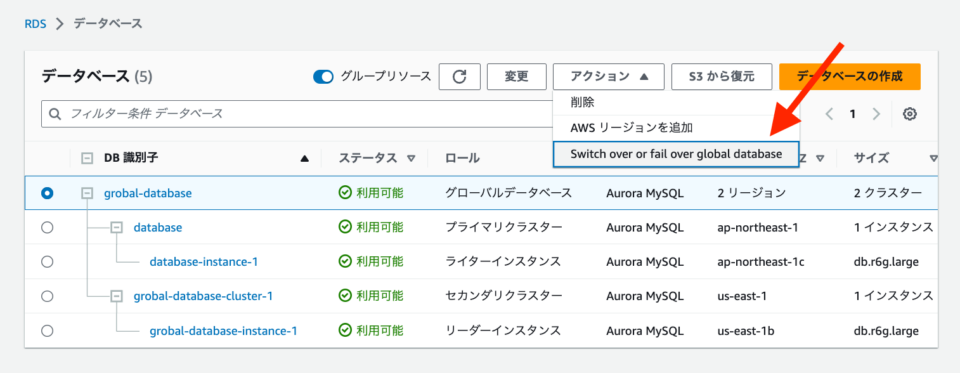Toggle the グループリソース switch

click(x=323, y=77)
